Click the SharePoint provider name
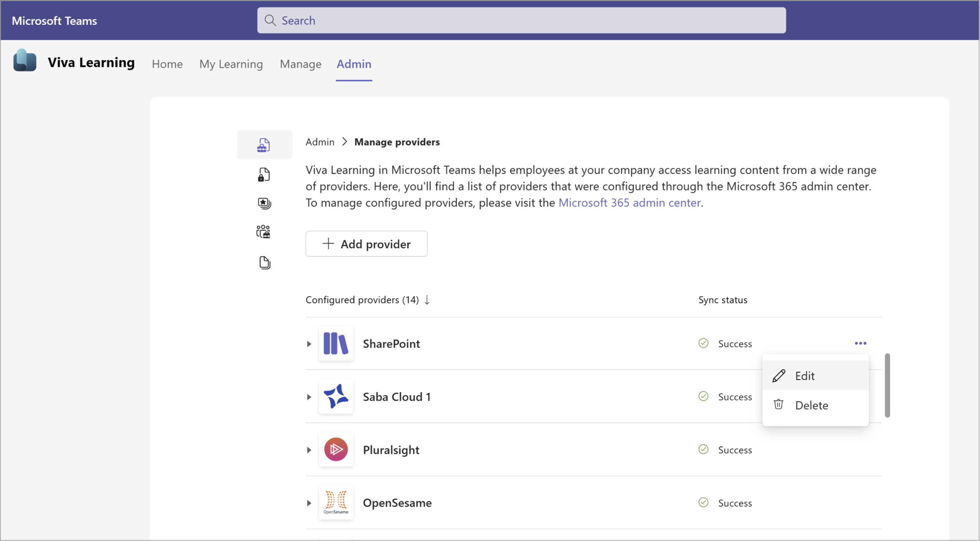 392,344
